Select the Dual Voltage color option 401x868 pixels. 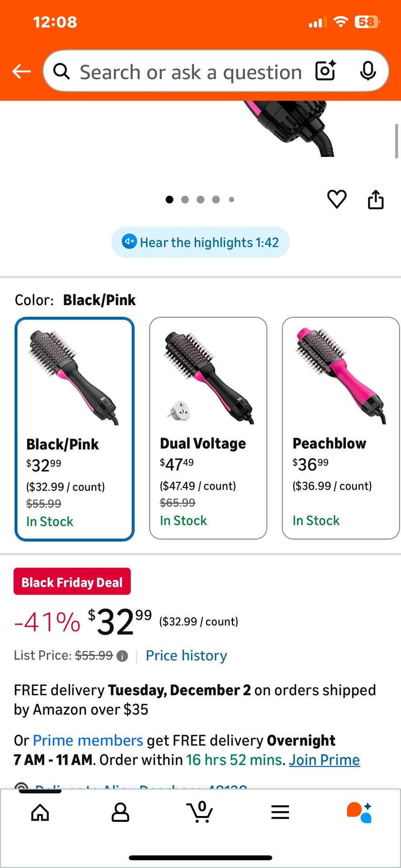click(x=208, y=428)
